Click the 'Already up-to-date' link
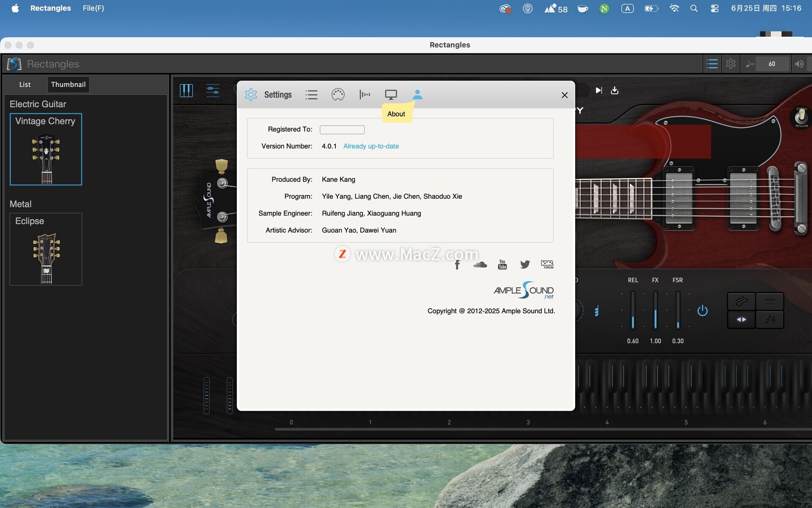 (371, 146)
